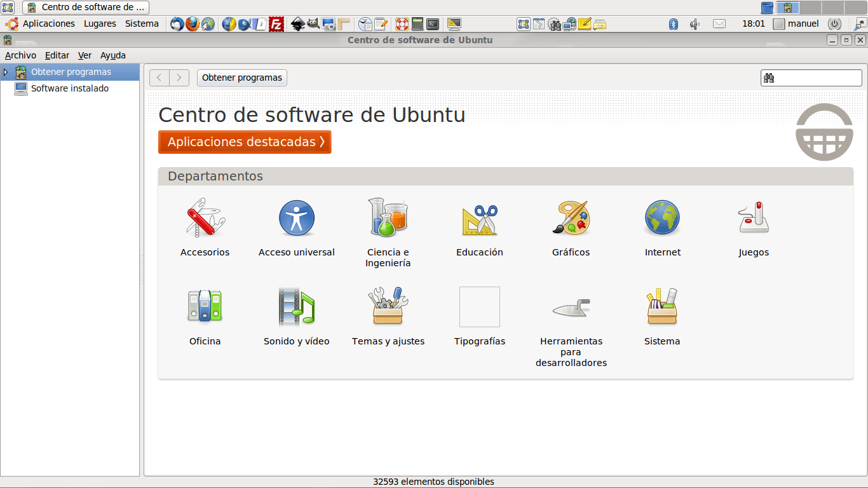868x488 pixels.
Task: Open the Sistema panel menu
Action: pyautogui.click(x=142, y=24)
